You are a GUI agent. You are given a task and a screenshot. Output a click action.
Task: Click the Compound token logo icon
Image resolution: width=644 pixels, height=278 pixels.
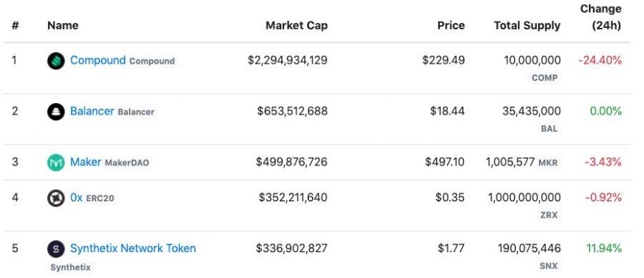(56, 61)
